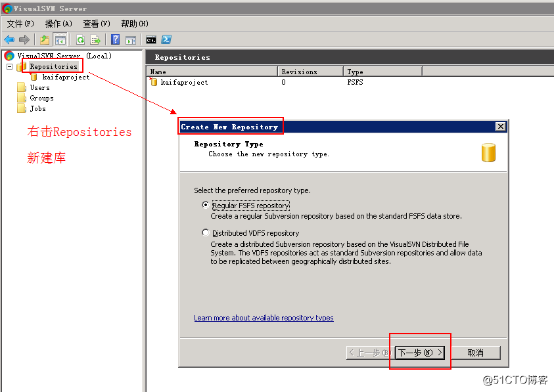Collapse the Repositories tree node
This screenshot has width=554, height=392.
click(10, 66)
